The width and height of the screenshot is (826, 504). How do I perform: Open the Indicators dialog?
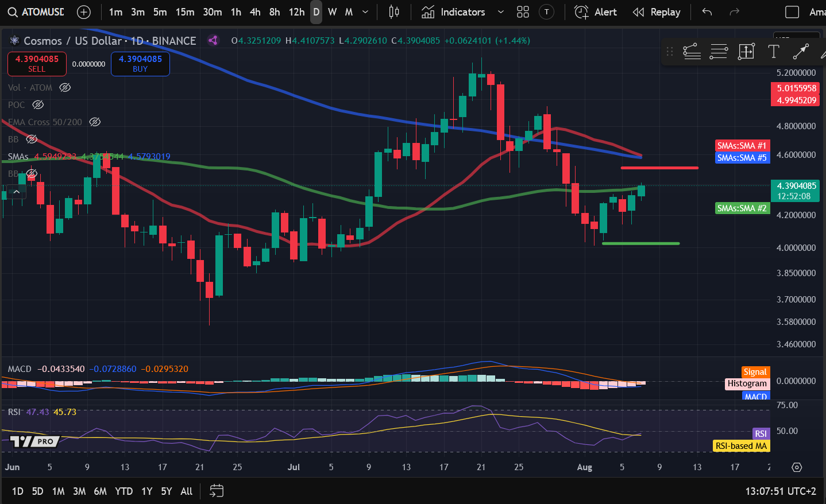[453, 12]
